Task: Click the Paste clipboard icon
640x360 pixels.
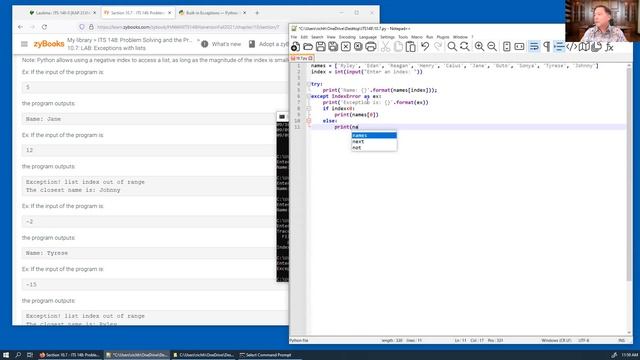Action: (411, 47)
